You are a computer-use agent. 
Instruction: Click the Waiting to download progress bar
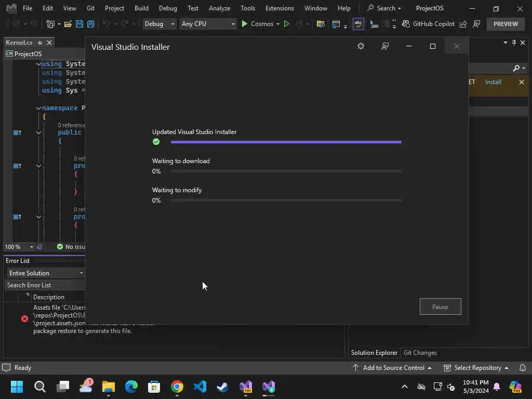286,171
